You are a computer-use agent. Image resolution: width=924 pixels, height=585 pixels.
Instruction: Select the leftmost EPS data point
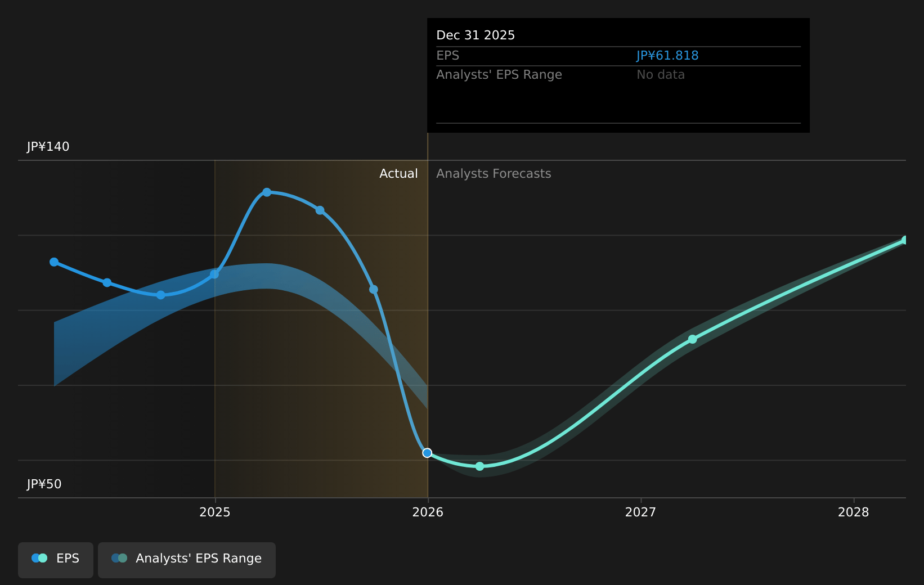point(54,262)
